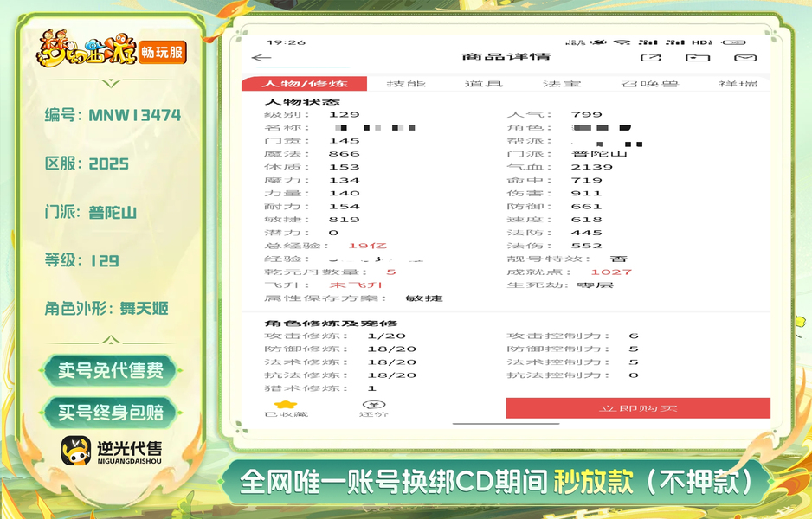This screenshot has height=519, width=812.
Task: Click the 伤害 value 911
Action: coord(586,194)
